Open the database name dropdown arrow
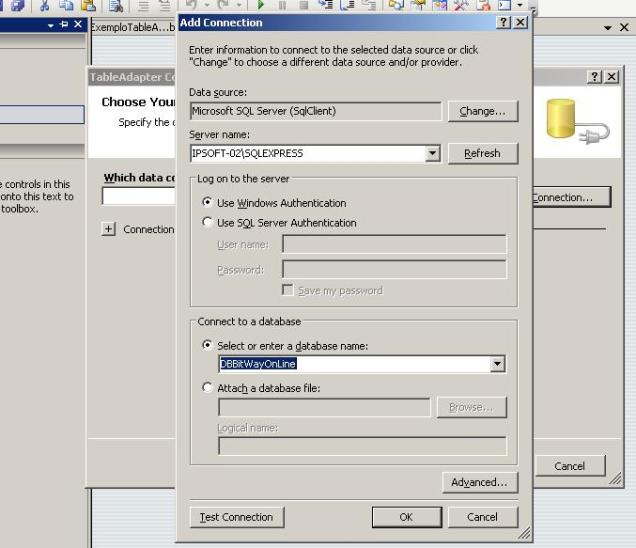Image resolution: width=636 pixels, height=548 pixels. 497,364
